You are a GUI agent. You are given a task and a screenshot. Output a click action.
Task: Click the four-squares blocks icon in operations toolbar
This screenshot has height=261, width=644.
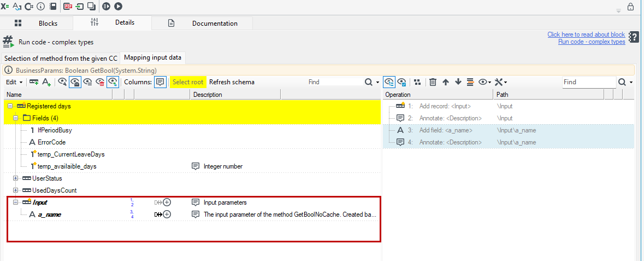coord(417,82)
